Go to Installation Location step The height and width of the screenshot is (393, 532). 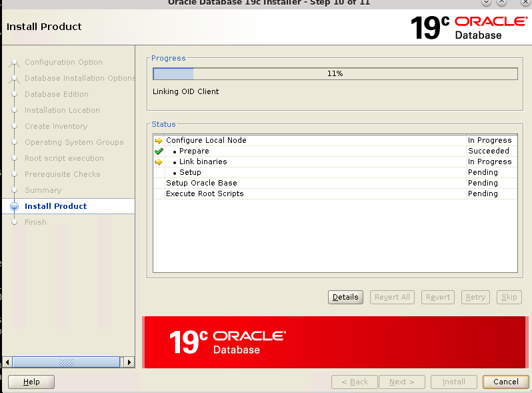[62, 110]
